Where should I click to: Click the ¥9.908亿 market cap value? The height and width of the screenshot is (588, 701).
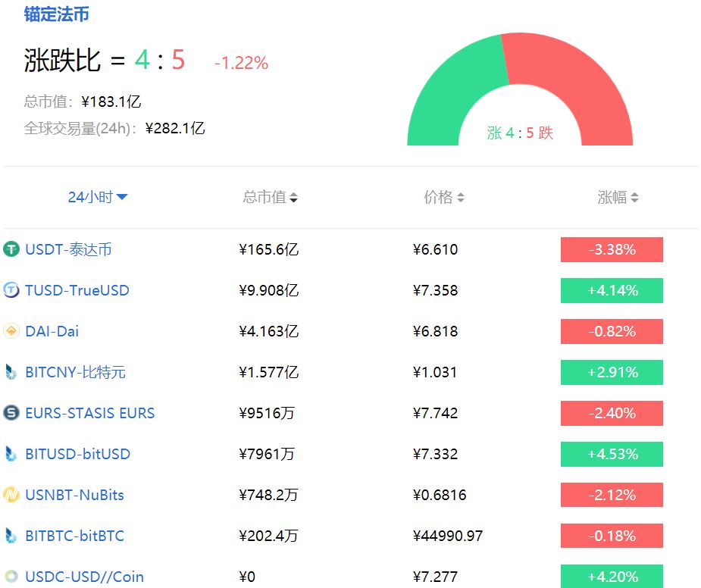[x=269, y=290]
